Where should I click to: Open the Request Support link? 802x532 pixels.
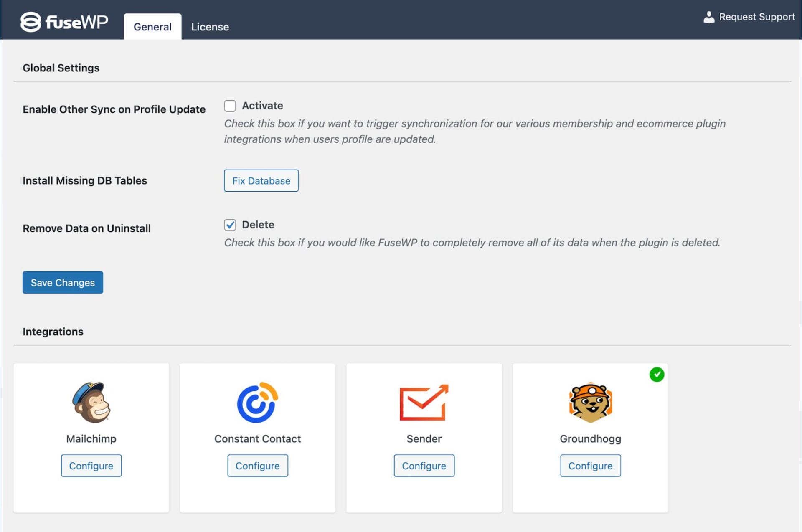[749, 17]
